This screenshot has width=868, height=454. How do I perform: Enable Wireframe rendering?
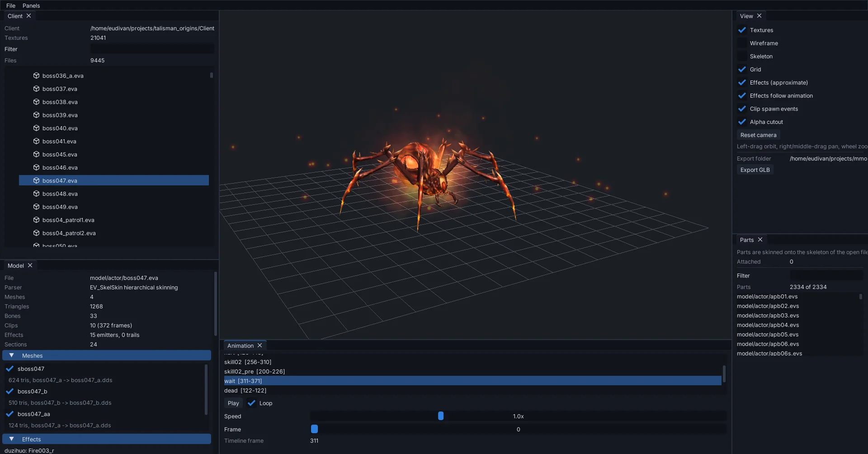742,43
